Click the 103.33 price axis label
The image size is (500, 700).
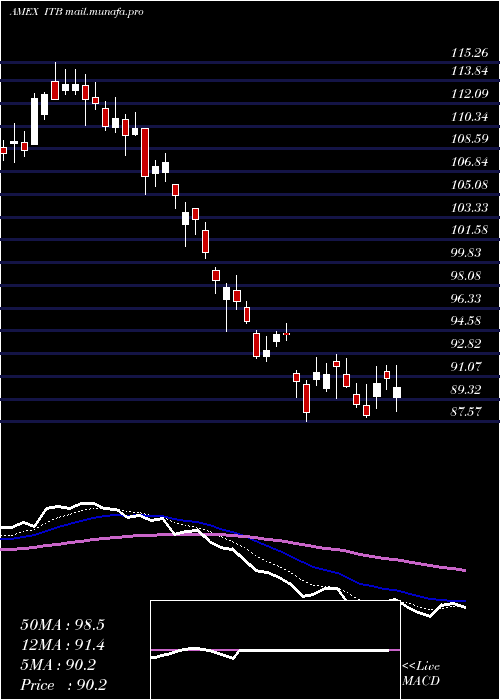tap(469, 208)
